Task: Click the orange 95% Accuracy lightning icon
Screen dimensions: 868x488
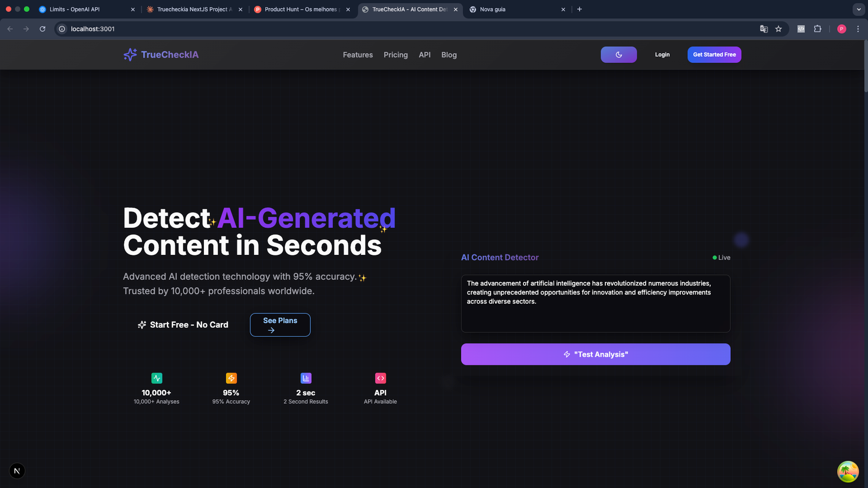Action: [x=231, y=378]
